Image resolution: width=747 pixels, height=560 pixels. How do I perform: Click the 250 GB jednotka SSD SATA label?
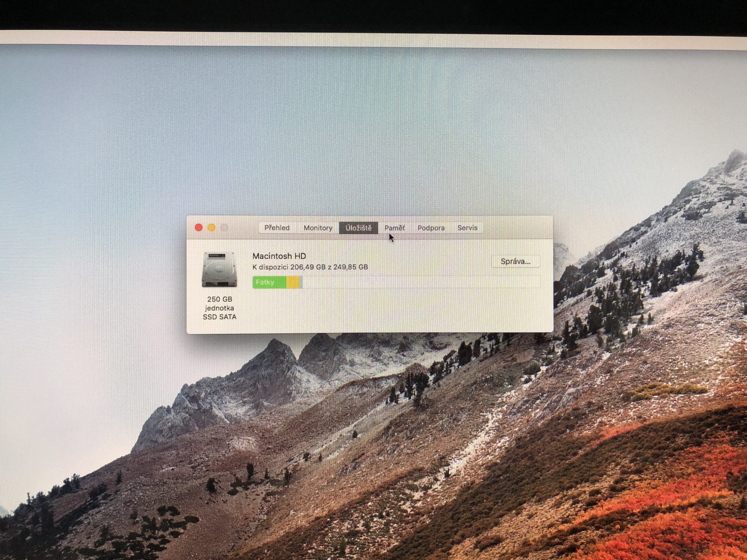coord(220,308)
